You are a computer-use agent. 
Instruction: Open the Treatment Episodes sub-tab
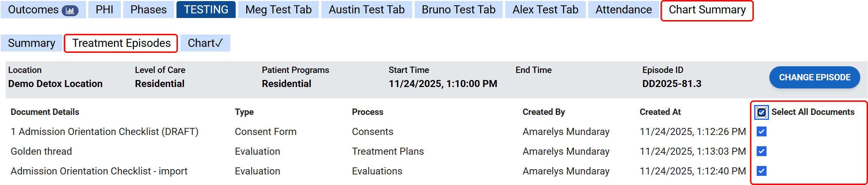tap(121, 43)
